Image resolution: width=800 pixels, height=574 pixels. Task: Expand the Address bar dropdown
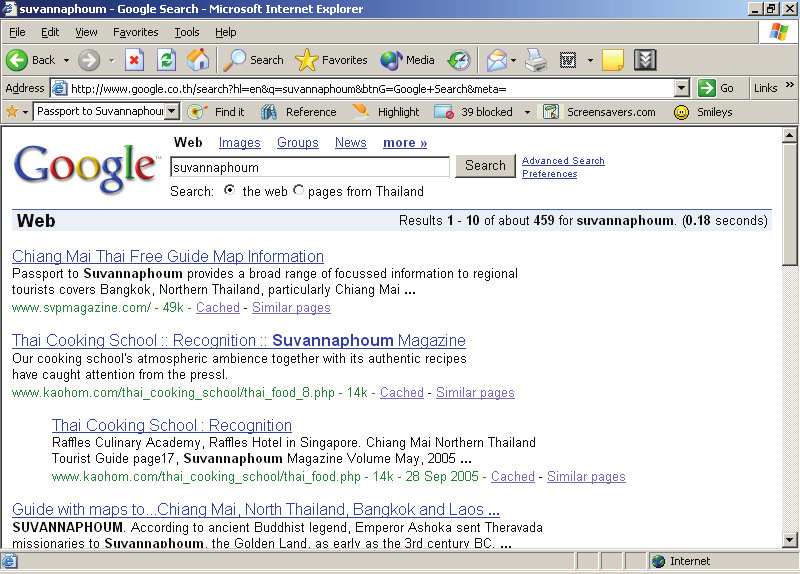point(682,88)
